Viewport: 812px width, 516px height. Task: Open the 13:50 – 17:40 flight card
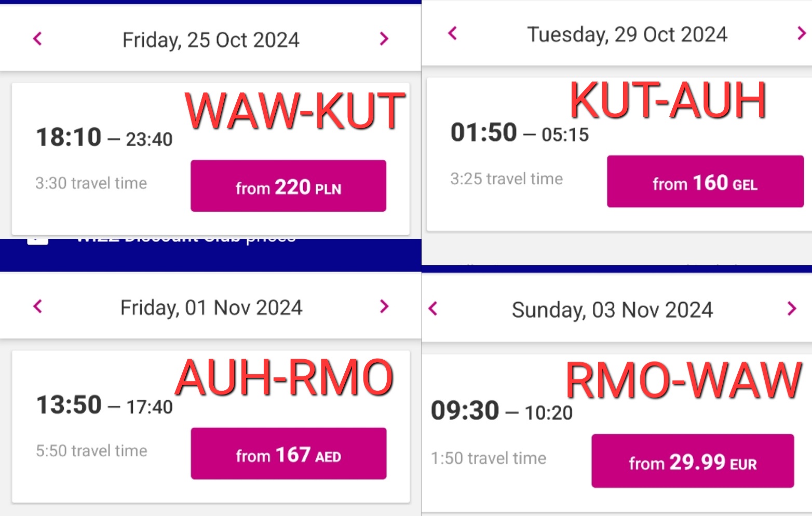tap(210, 427)
